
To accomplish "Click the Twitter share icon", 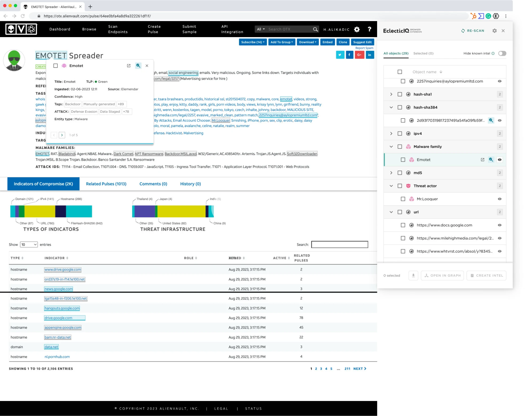I will click(340, 55).
